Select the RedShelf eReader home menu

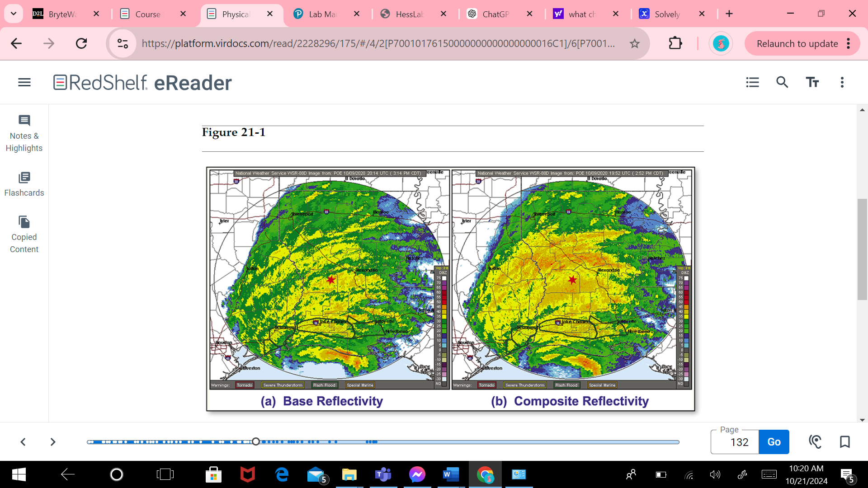coord(24,82)
